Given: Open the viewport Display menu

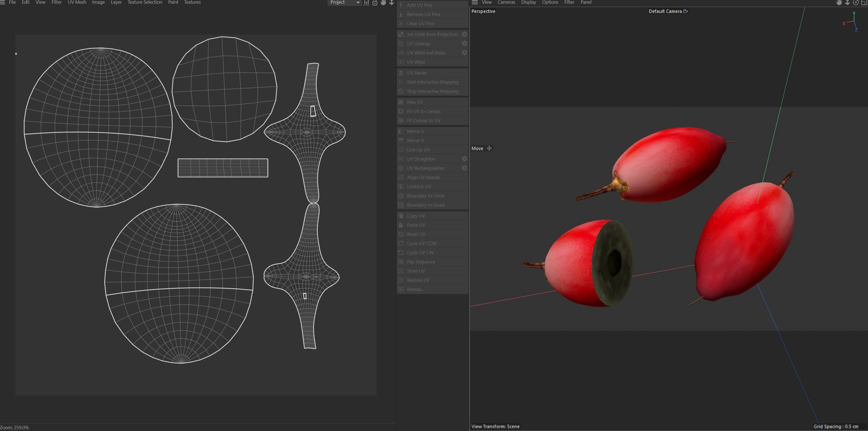Looking at the screenshot, I should 528,2.
